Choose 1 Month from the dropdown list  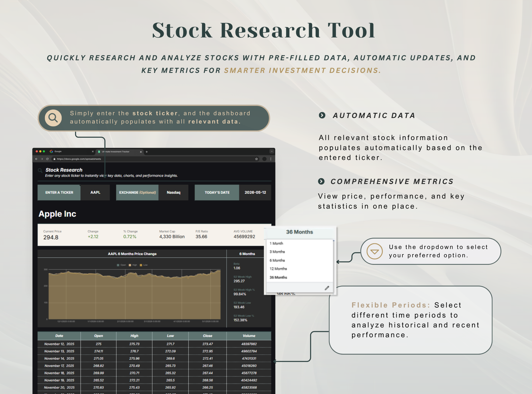pos(276,243)
